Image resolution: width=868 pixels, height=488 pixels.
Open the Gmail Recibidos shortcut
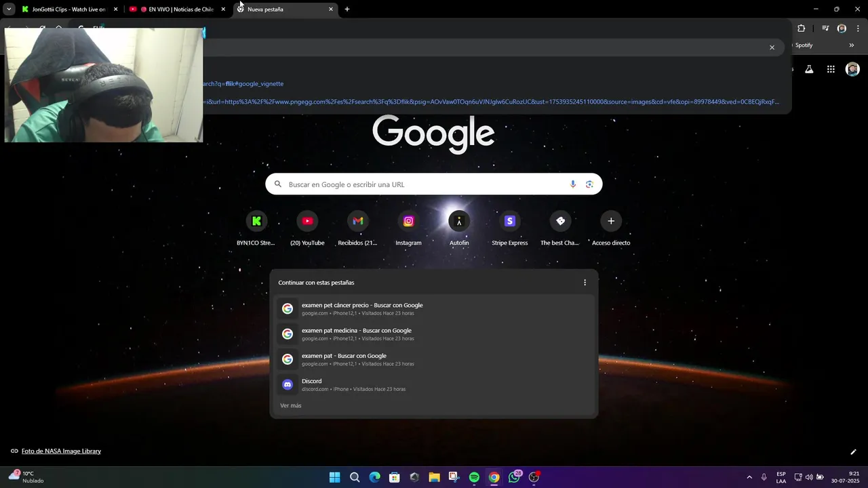coord(357,228)
